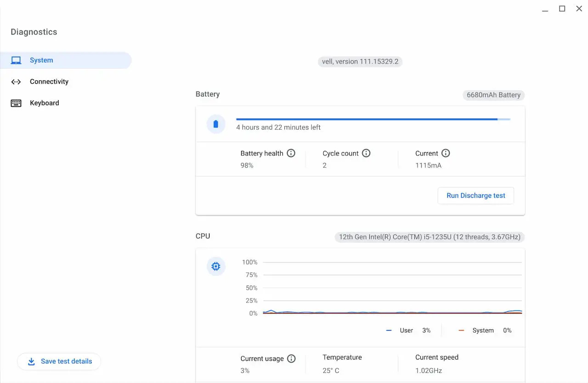The width and height of the screenshot is (588, 383).
Task: Click the Diagnostics title
Action: click(x=34, y=32)
